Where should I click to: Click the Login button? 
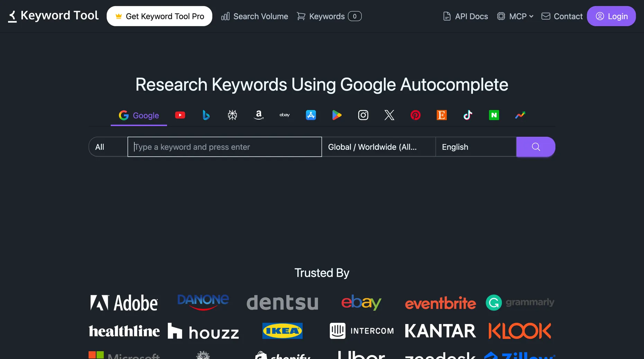point(611,16)
